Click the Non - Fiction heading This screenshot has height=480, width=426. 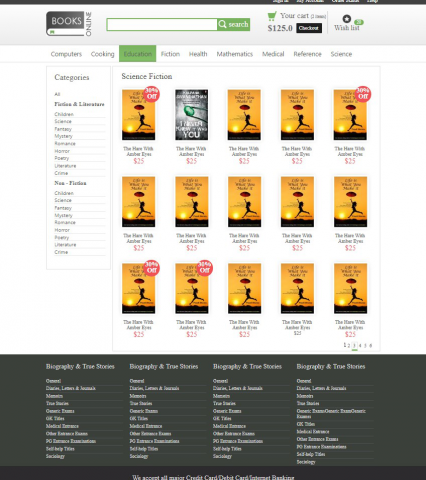70,183
